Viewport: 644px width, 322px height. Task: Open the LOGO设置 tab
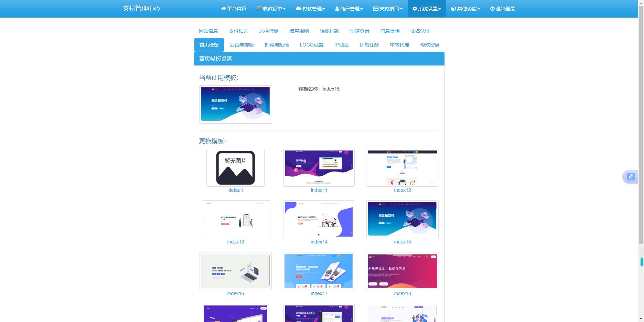pyautogui.click(x=312, y=45)
